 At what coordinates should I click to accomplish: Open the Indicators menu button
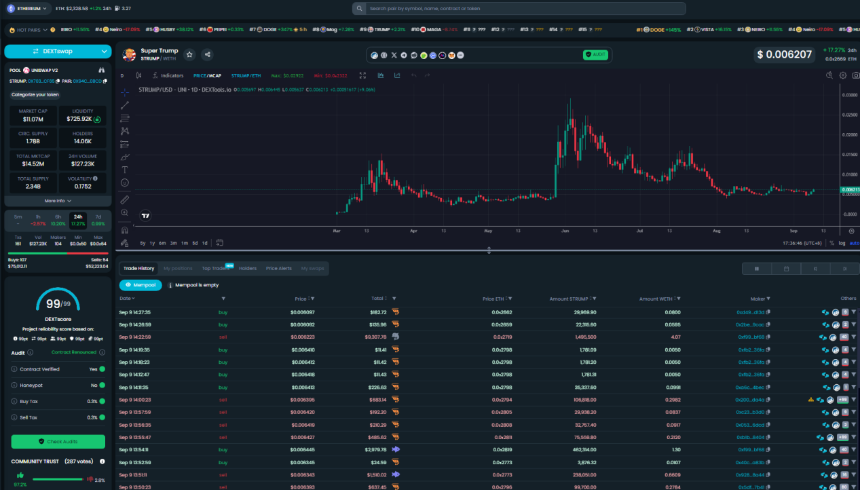pyautogui.click(x=168, y=76)
